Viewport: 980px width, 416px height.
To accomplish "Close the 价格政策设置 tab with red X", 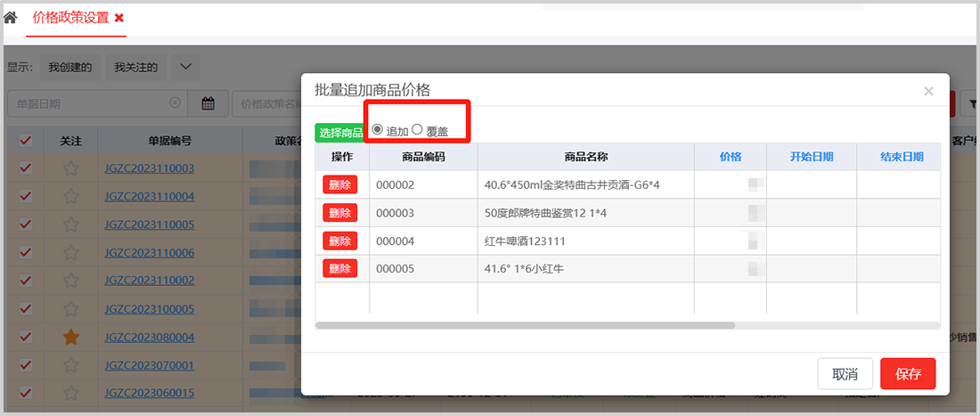I will pyautogui.click(x=119, y=18).
